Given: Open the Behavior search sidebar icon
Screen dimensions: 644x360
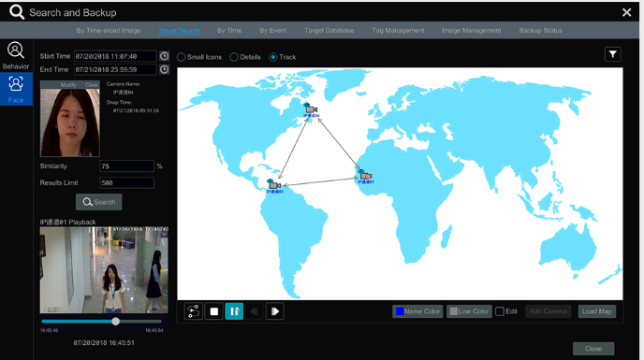Looking at the screenshot, I should [16, 55].
